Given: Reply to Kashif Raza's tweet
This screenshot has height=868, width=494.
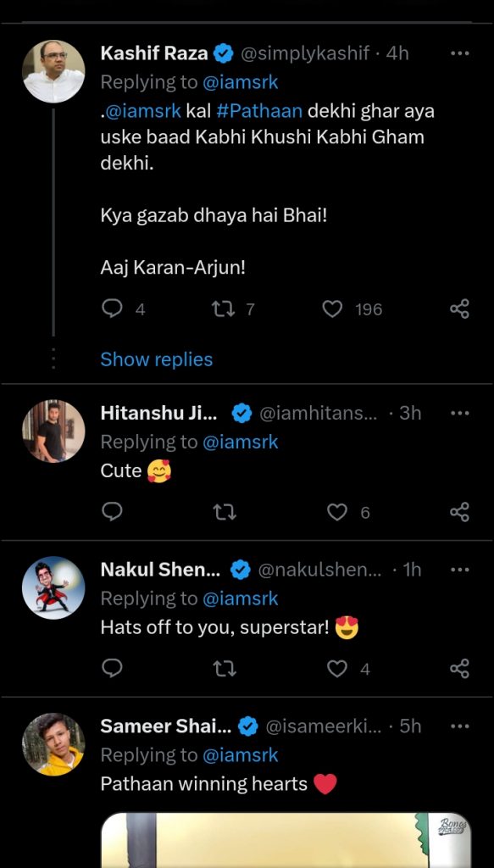Looking at the screenshot, I should coord(113,309).
